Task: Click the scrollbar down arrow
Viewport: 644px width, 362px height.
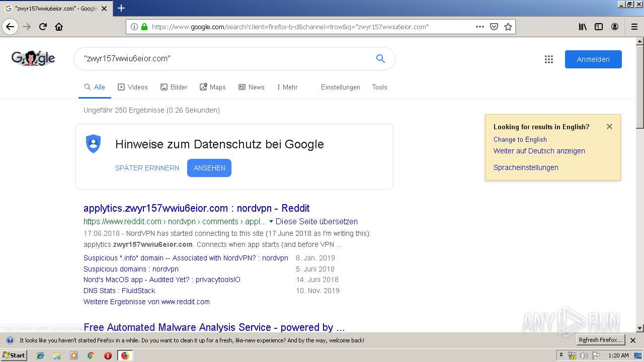Action: (639, 328)
